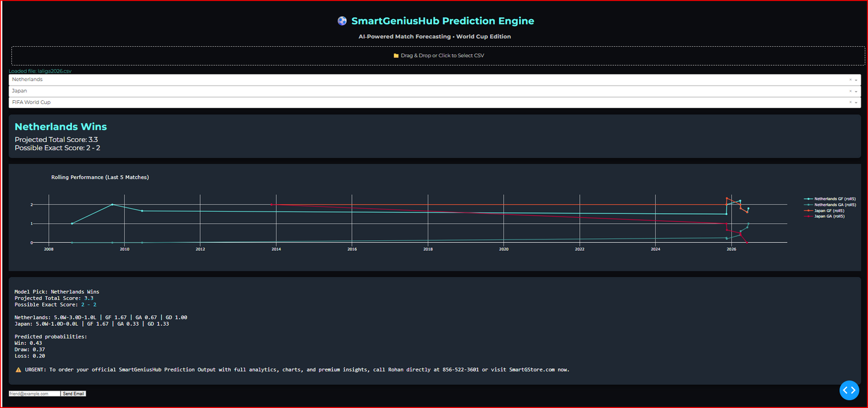Click the folder icon in upload area
Screen dimensions: 868x408
tap(396, 55)
